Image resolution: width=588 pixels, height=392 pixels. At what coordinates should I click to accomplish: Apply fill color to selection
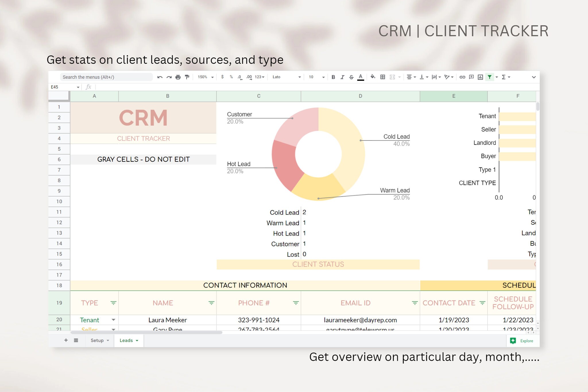(373, 77)
